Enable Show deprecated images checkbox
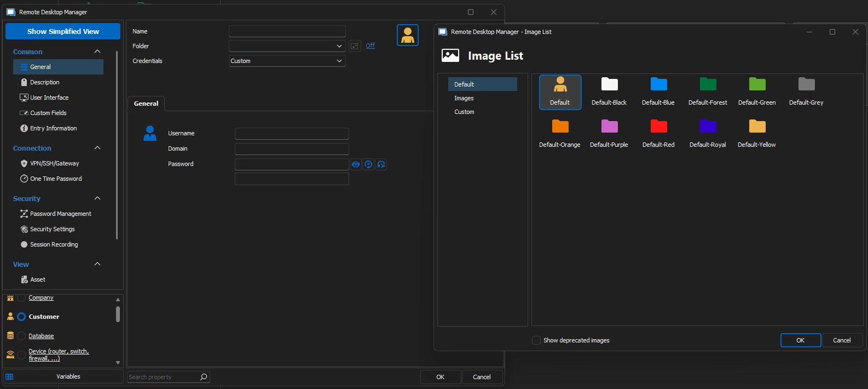This screenshot has height=389, width=868. click(536, 340)
